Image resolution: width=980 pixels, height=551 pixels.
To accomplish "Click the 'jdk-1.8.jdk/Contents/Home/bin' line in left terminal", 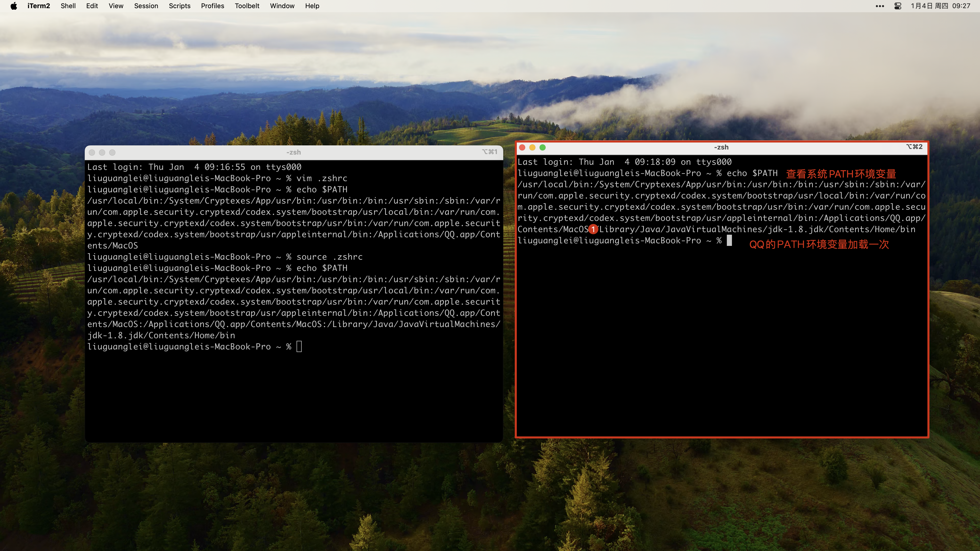I will point(161,335).
